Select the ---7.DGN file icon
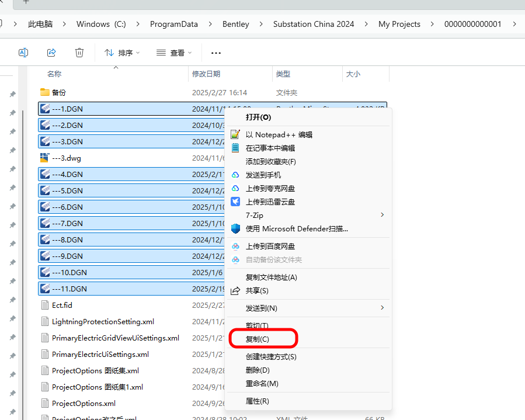Screen dimensions: 525x420 pos(45,223)
